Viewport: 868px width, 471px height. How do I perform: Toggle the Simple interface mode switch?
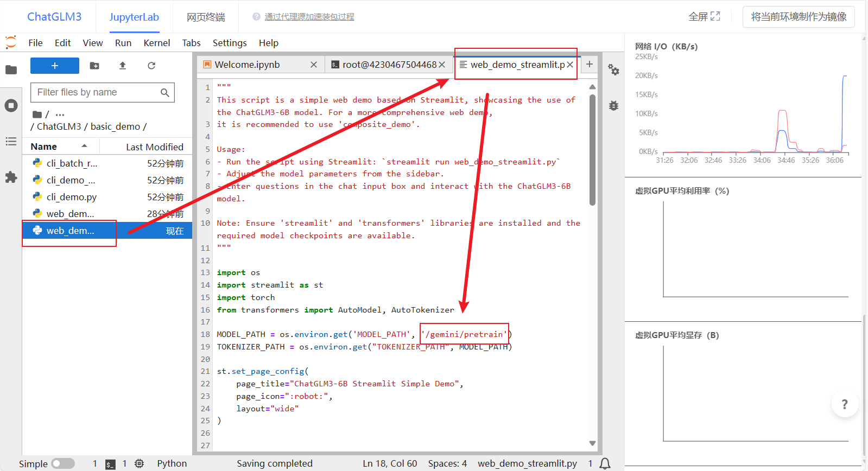63,463
